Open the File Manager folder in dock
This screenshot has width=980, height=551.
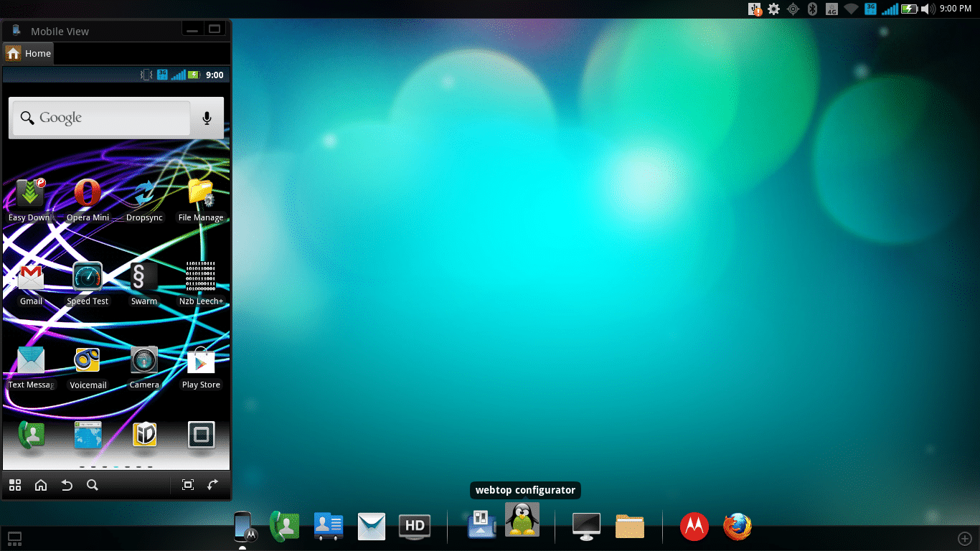coord(630,527)
